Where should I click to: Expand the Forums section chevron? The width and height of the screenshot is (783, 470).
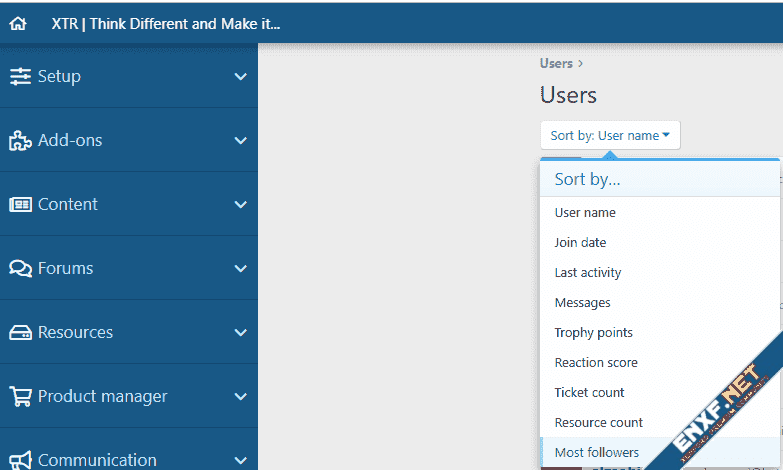240,269
